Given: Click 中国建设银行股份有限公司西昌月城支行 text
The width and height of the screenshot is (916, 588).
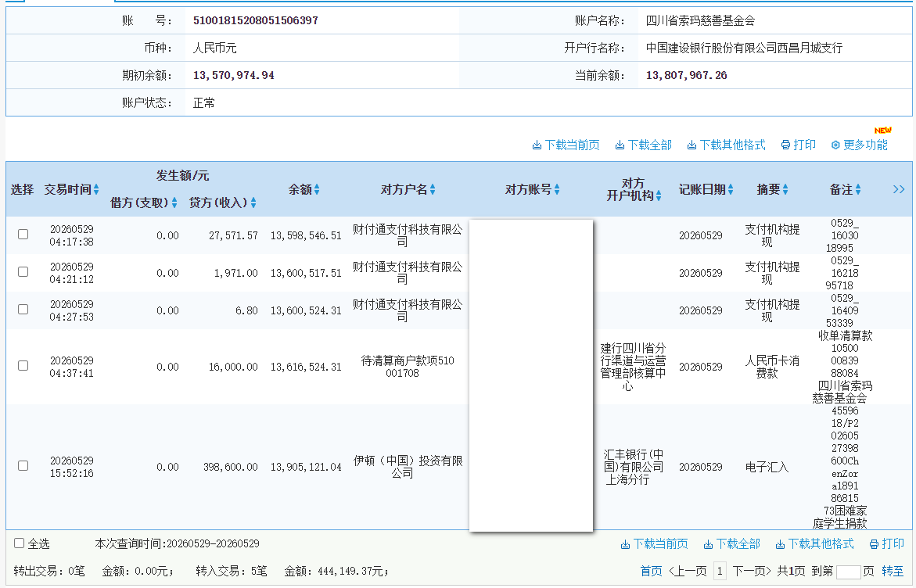Looking at the screenshot, I should [x=744, y=48].
